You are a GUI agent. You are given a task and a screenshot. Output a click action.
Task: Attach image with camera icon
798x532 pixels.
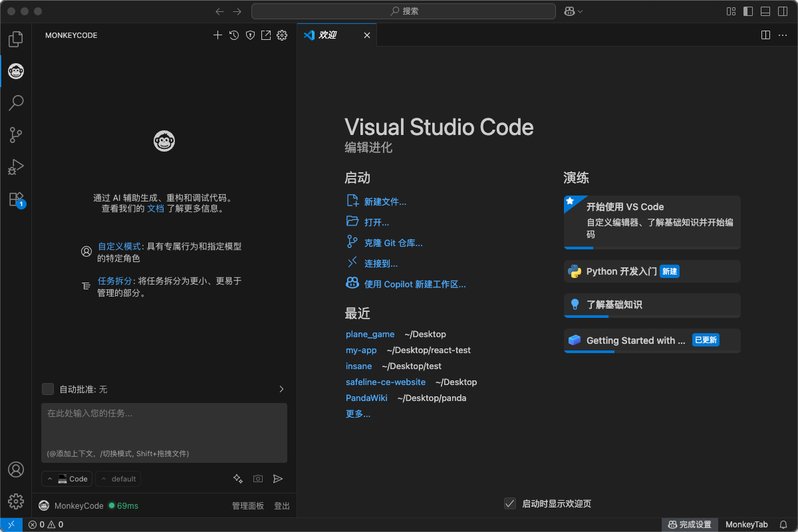point(258,479)
